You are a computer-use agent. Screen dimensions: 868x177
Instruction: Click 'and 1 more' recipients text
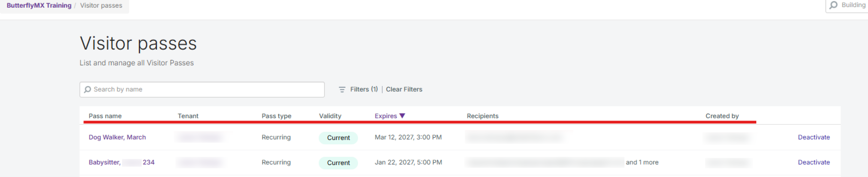tap(642, 162)
